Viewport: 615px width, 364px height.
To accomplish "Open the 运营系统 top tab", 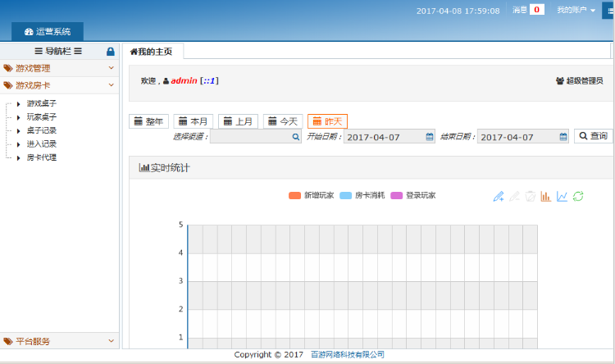I will click(x=48, y=32).
